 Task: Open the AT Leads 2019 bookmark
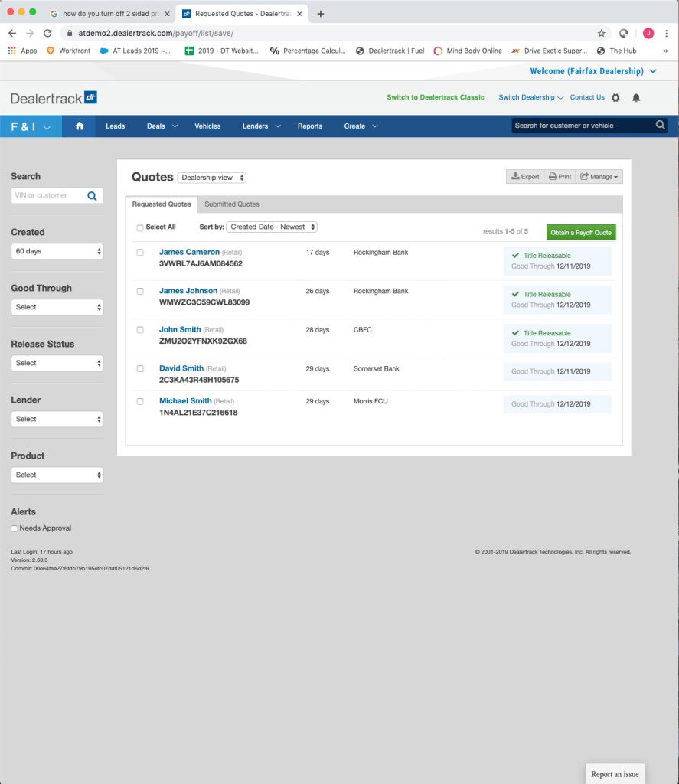(135, 51)
